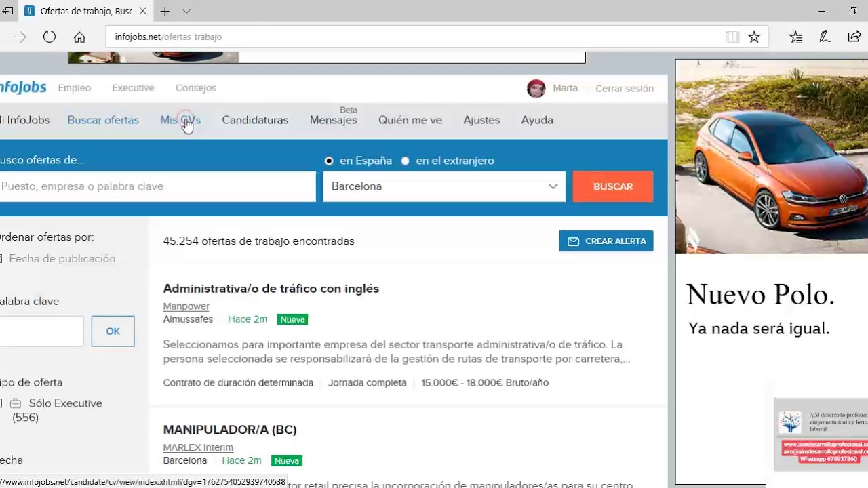The image size is (868, 488).
Task: Close the Ofertas de trabajo tab
Action: [142, 11]
